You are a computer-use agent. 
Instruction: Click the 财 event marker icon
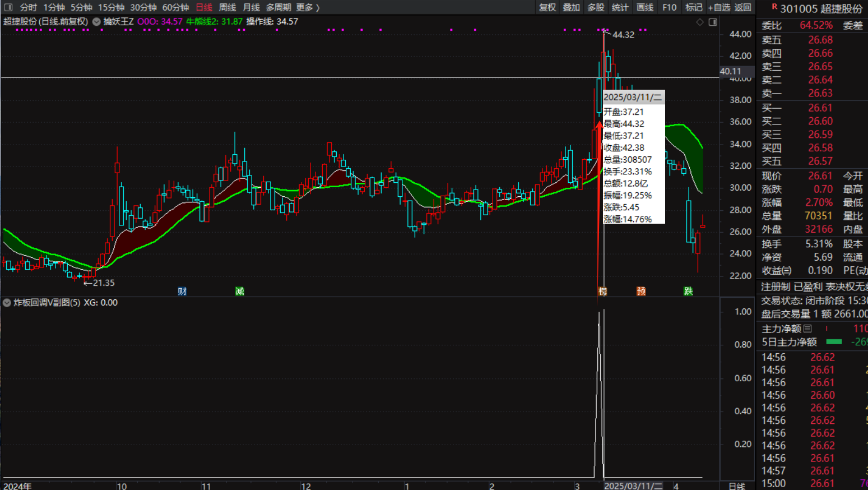[x=182, y=291]
